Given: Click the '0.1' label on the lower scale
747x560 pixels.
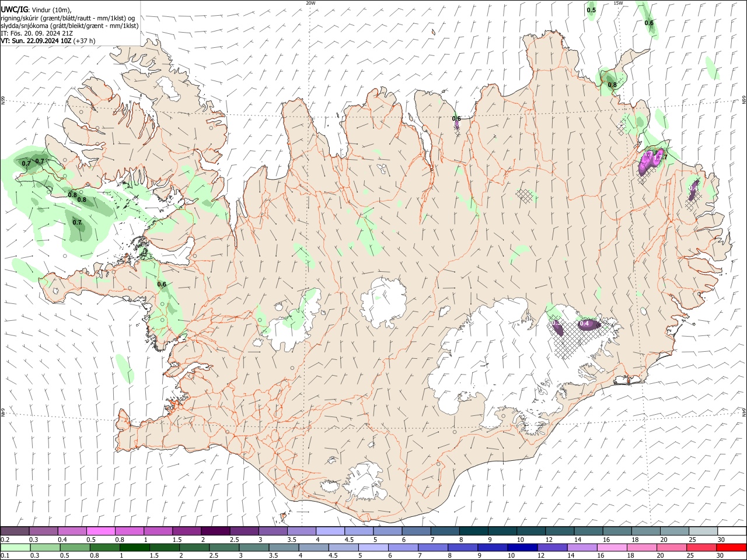Looking at the screenshot, I should (x=5, y=556).
